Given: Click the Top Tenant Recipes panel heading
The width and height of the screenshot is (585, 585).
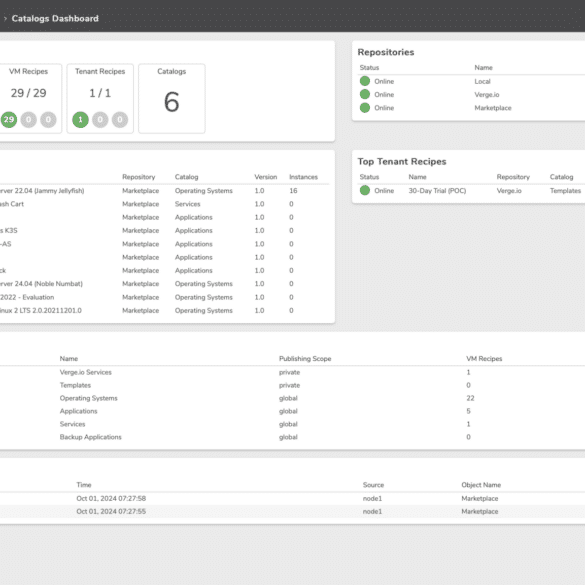Looking at the screenshot, I should [402, 162].
